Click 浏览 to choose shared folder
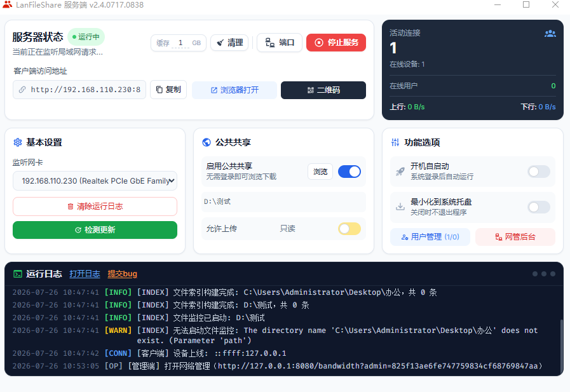The width and height of the screenshot is (570, 392). point(320,172)
